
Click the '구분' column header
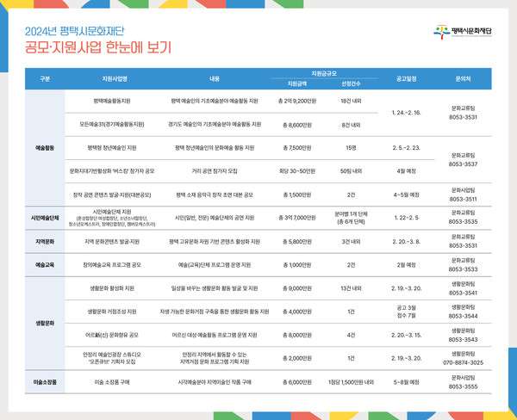point(45,78)
